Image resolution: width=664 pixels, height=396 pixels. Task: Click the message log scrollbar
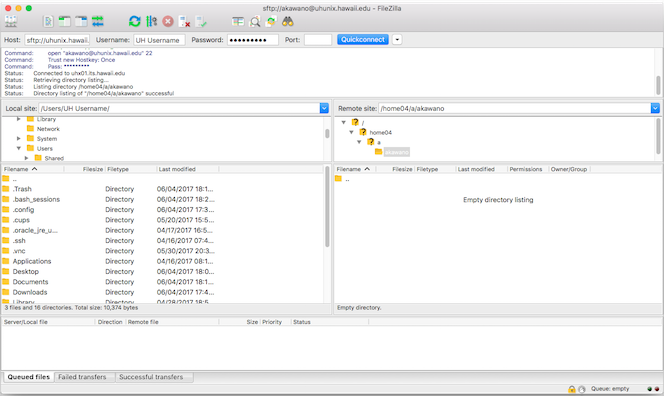658,85
